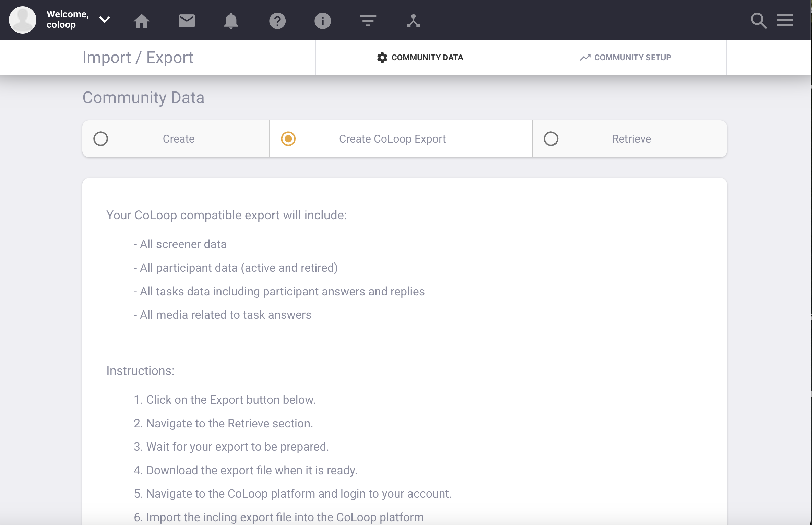Image resolution: width=812 pixels, height=525 pixels.
Task: Open the notifications bell icon
Action: pyautogui.click(x=231, y=21)
